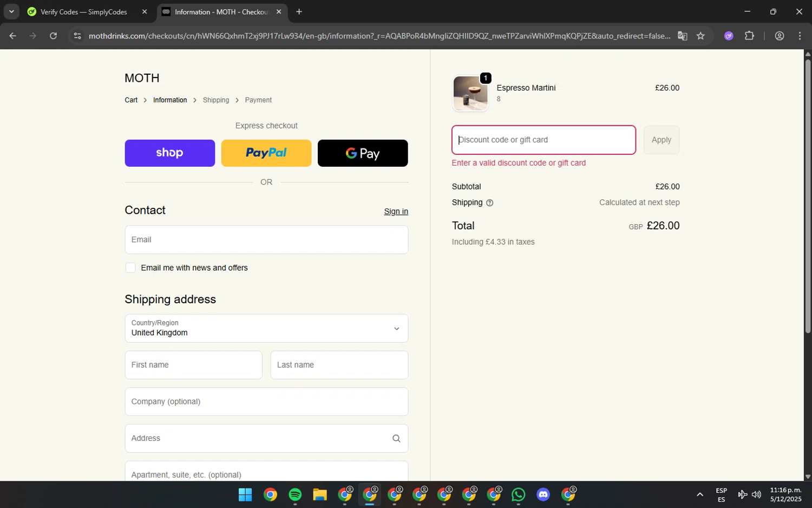Open the Chrome profile icon

pyautogui.click(x=780, y=36)
